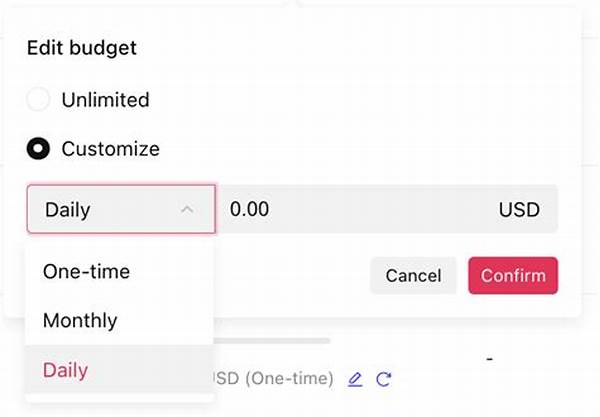Select the Unlimited radio button

point(38,99)
